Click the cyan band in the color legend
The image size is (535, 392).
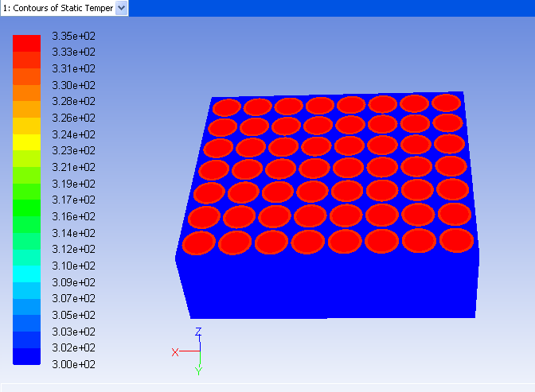[26, 274]
